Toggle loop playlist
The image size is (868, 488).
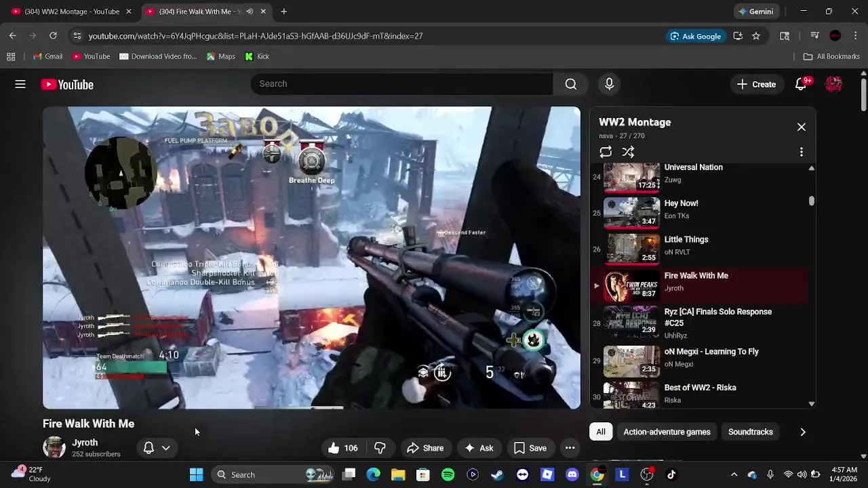tap(606, 152)
